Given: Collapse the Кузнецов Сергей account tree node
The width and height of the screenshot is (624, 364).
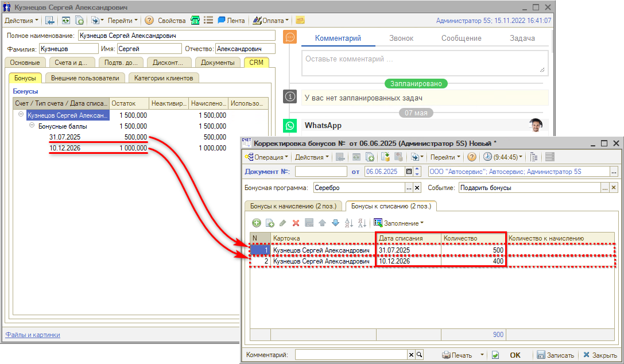Looking at the screenshot, I should coord(21,115).
